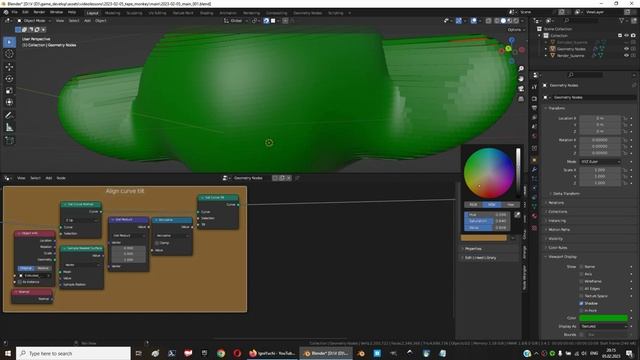Enable the In Front checkbox

coord(581,311)
